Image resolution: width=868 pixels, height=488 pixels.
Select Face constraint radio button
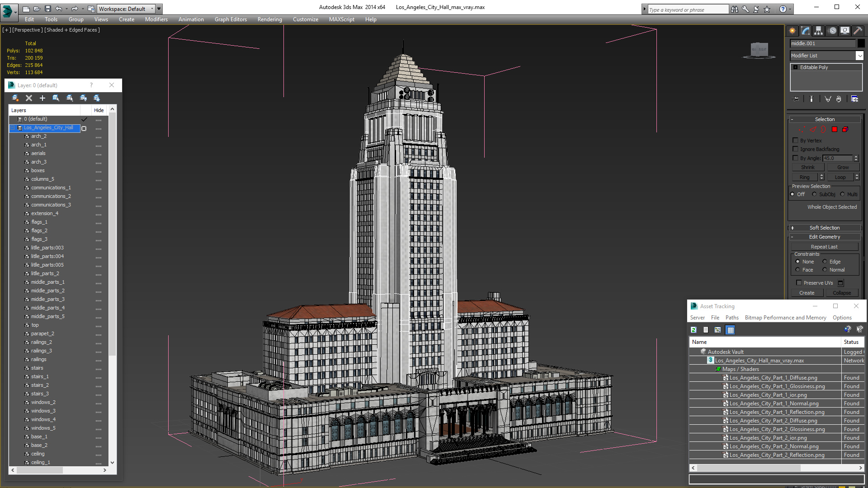tap(797, 270)
